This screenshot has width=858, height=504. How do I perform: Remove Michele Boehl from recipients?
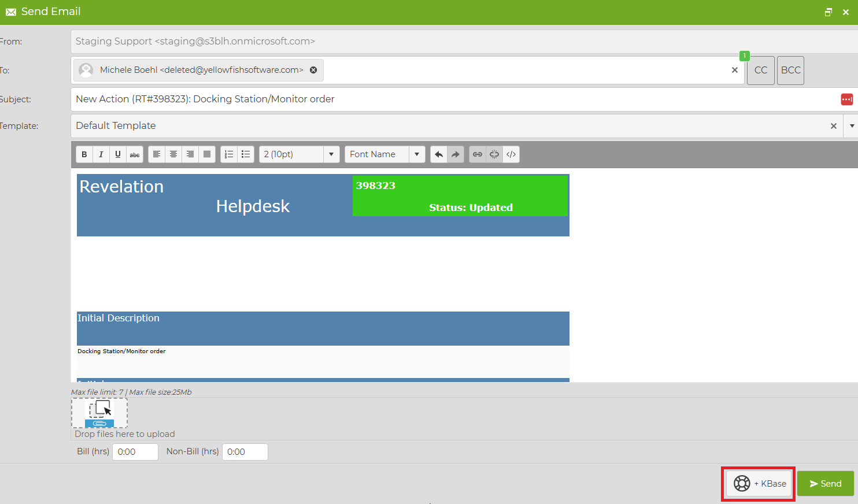click(x=313, y=70)
